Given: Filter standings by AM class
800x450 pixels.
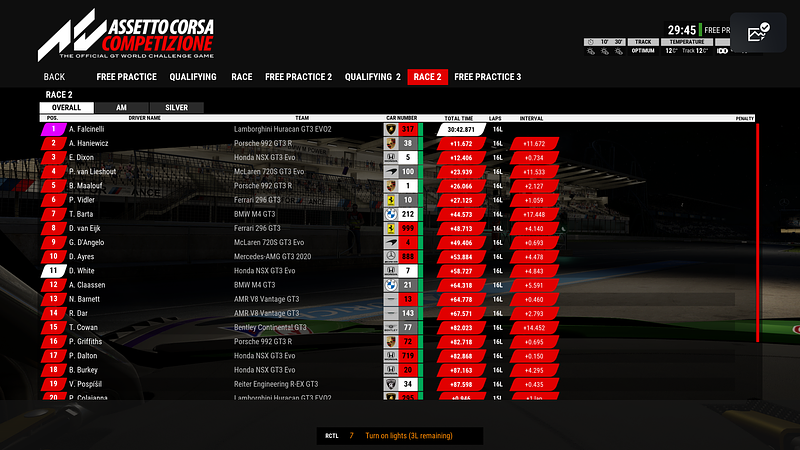Looking at the screenshot, I should point(121,108).
